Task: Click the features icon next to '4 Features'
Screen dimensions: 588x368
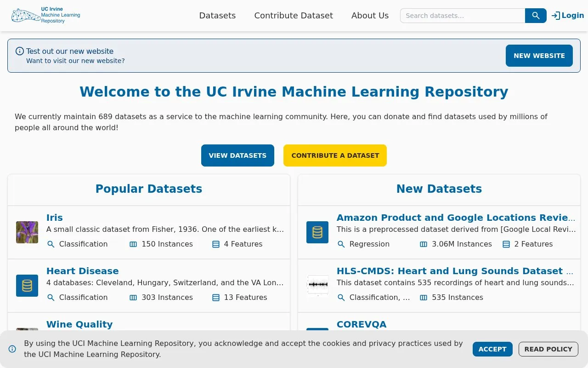Action: (x=216, y=244)
